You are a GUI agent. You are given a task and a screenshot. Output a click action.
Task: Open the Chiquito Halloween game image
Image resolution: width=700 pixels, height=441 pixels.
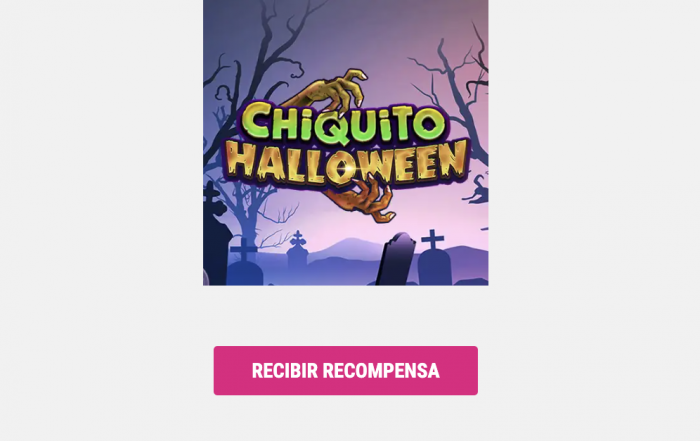(x=346, y=142)
